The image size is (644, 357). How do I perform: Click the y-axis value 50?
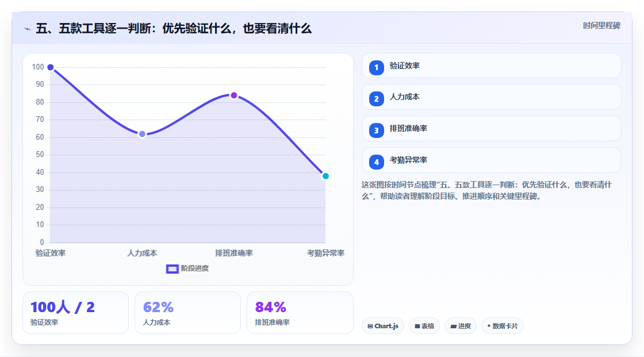click(x=40, y=155)
